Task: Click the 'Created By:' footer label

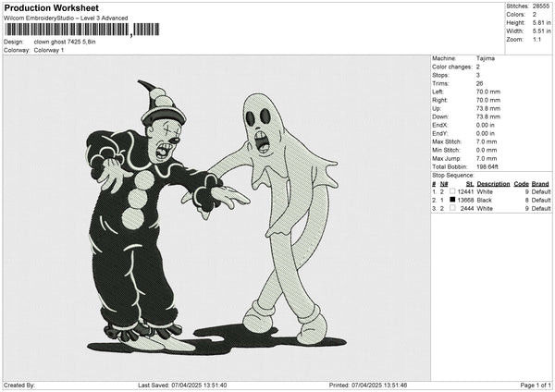Action: pos(19,386)
